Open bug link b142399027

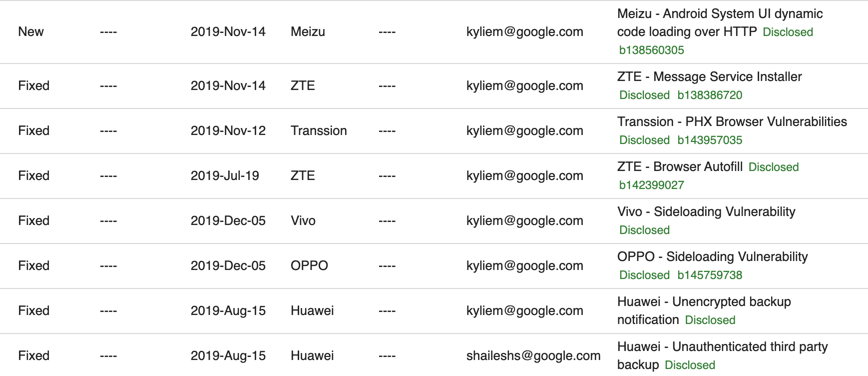651,185
